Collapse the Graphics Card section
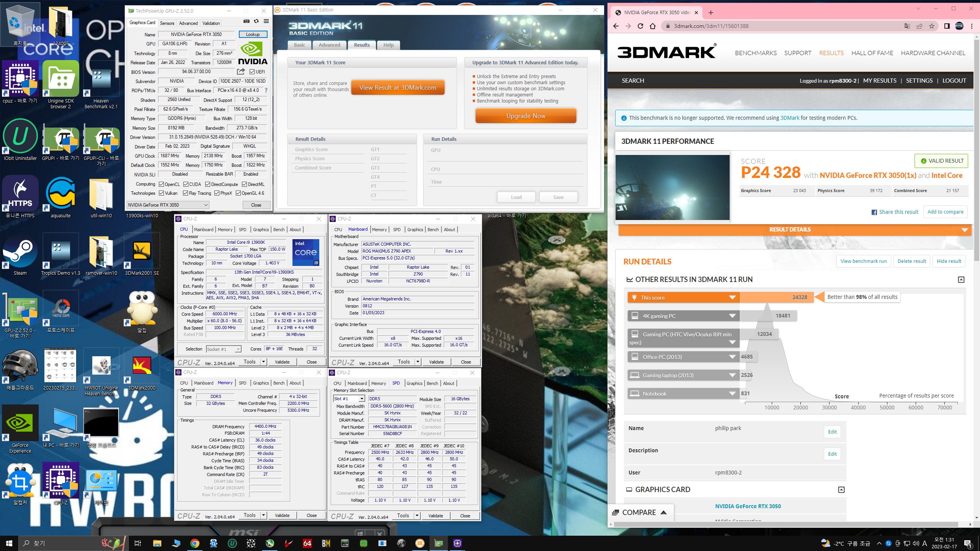980x551 pixels. click(x=841, y=490)
